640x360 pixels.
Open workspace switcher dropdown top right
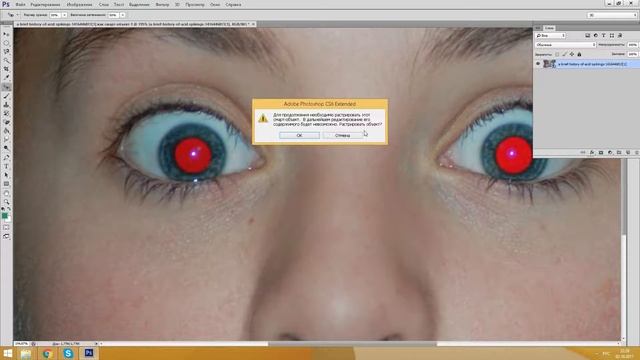point(612,15)
